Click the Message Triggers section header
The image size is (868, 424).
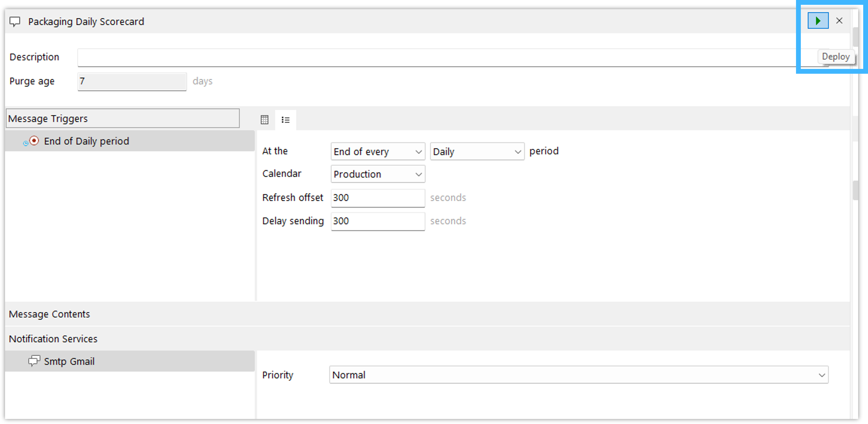click(x=123, y=119)
